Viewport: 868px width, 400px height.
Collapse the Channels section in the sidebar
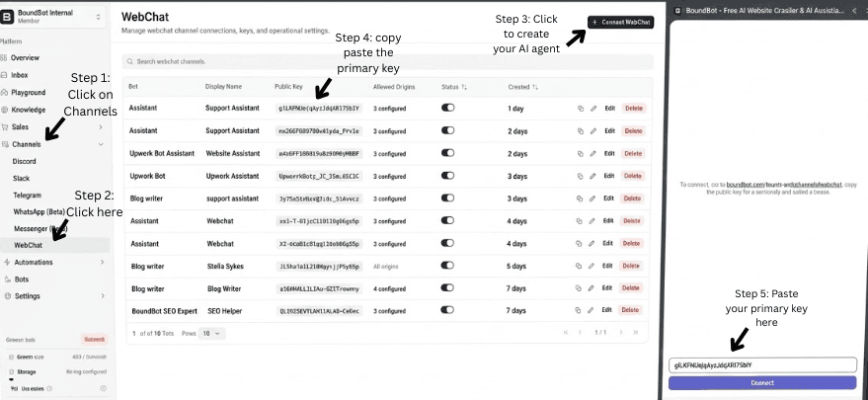pyautogui.click(x=102, y=144)
